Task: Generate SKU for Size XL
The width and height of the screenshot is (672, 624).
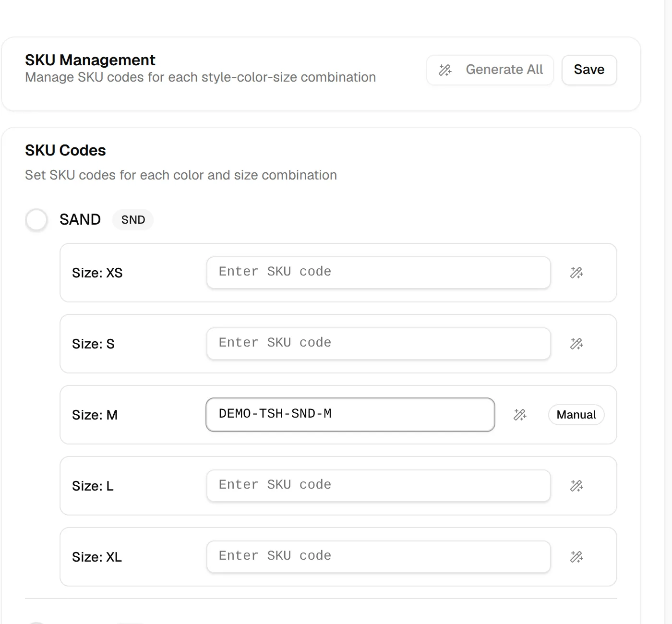Action: [x=576, y=557]
